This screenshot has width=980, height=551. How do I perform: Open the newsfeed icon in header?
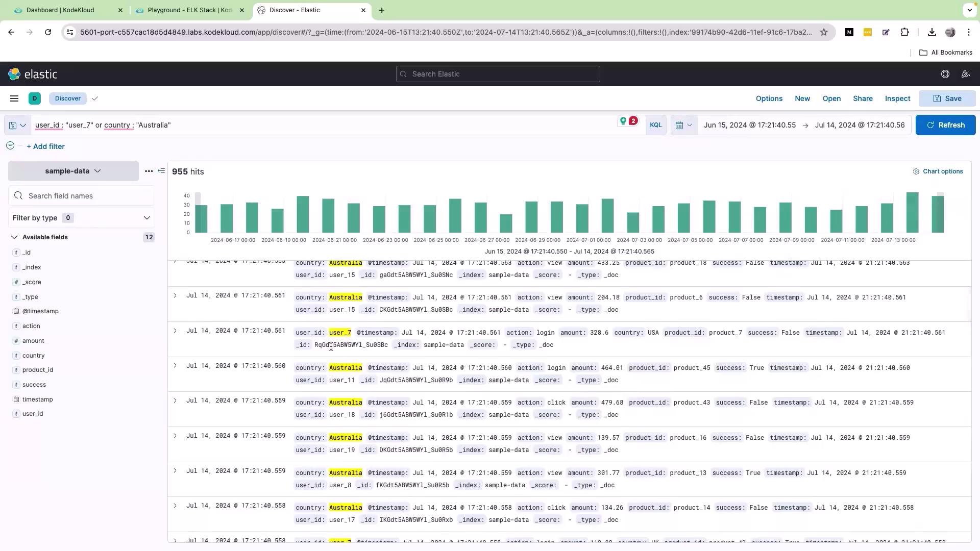tap(965, 74)
